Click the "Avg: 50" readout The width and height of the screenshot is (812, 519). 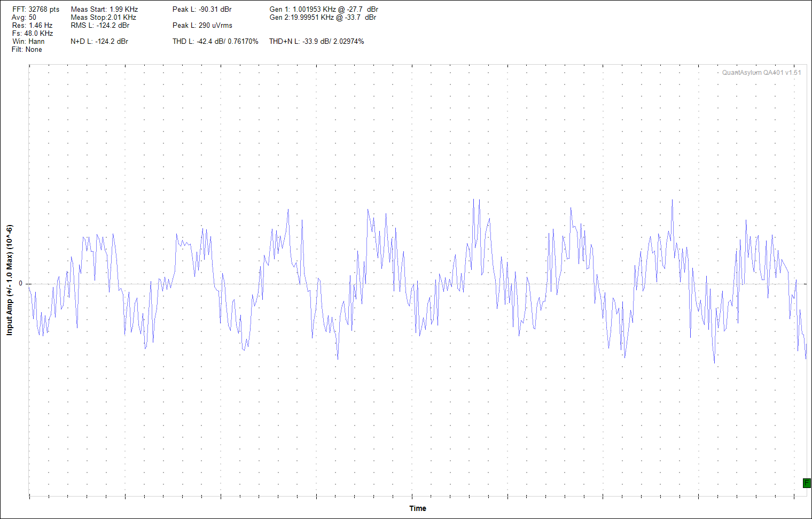(x=24, y=17)
